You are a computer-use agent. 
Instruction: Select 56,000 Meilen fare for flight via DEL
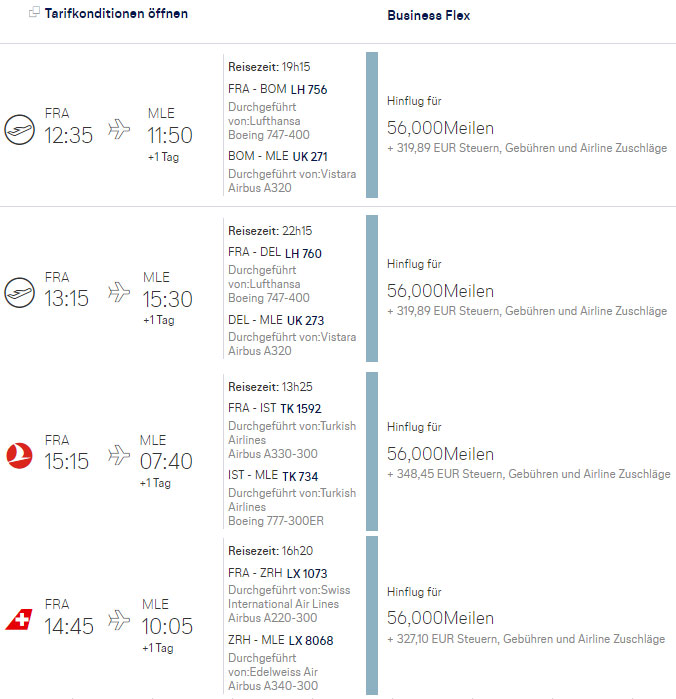click(527, 288)
